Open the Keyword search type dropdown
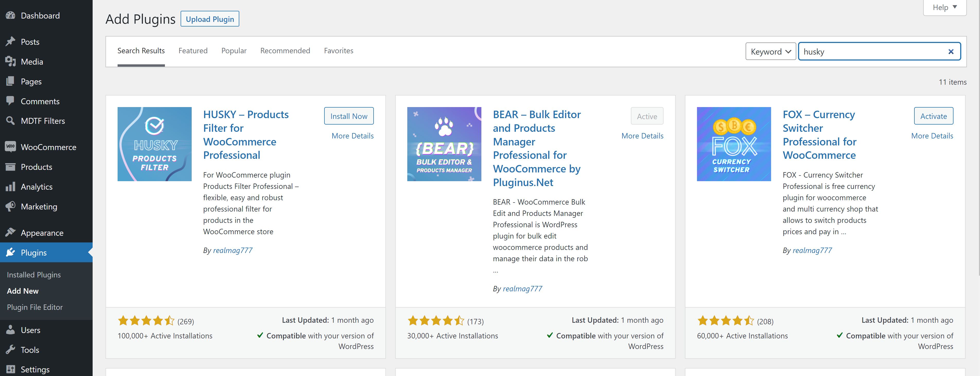Image resolution: width=980 pixels, height=376 pixels. (770, 51)
